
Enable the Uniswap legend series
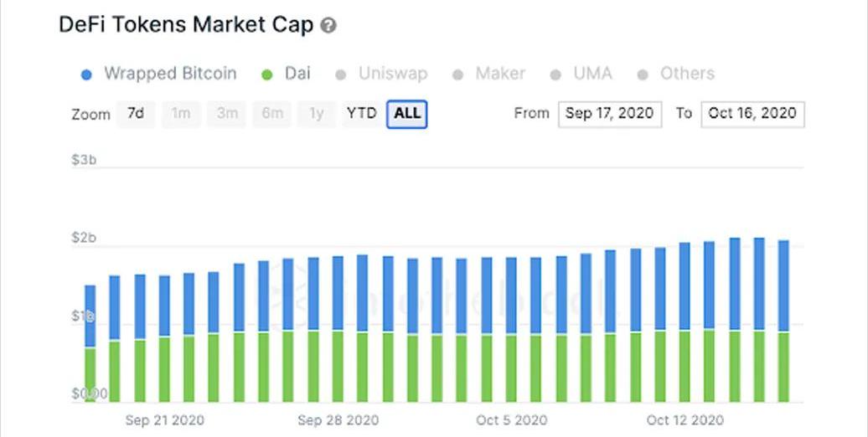393,74
